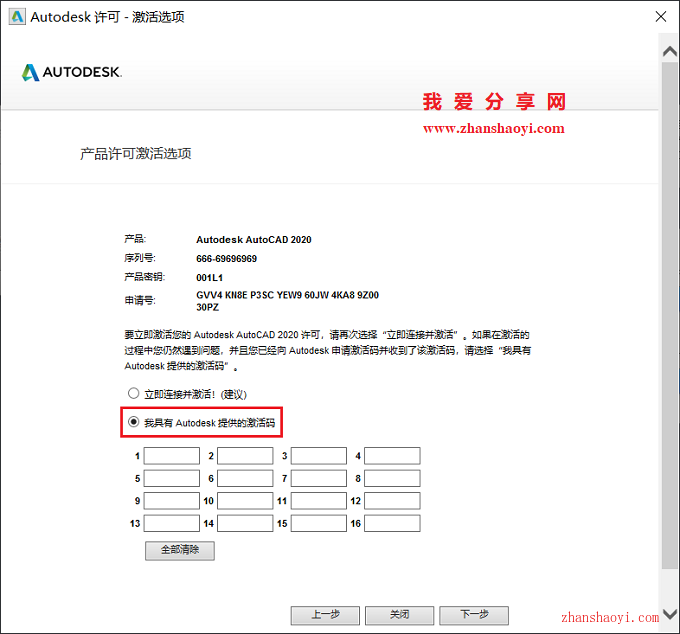Viewport: 680px width, 634px height.
Task: Click activation code field 12
Action: (x=392, y=501)
